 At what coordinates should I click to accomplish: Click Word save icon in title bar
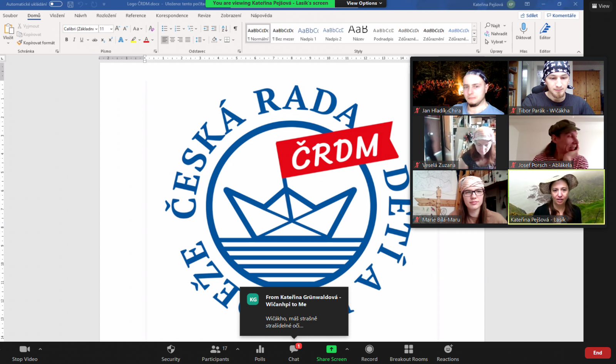pos(70,4)
